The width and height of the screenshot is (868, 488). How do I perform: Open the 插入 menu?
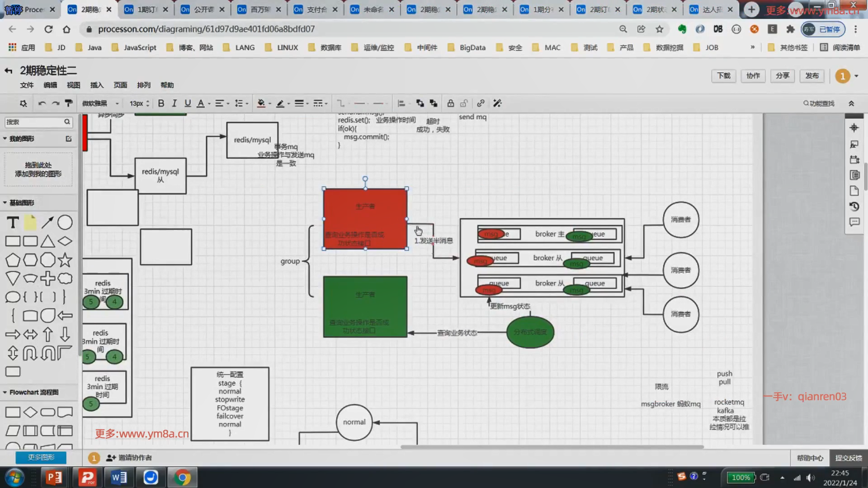click(97, 85)
